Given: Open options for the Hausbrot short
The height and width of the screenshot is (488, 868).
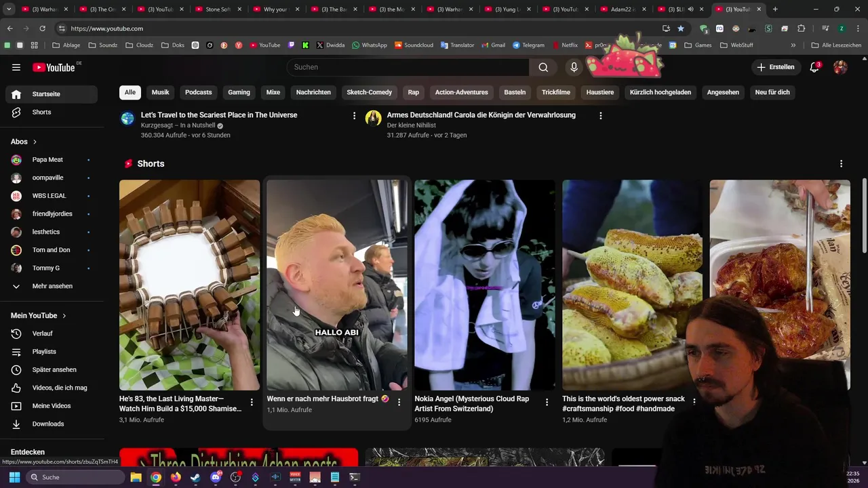Looking at the screenshot, I should tap(399, 402).
